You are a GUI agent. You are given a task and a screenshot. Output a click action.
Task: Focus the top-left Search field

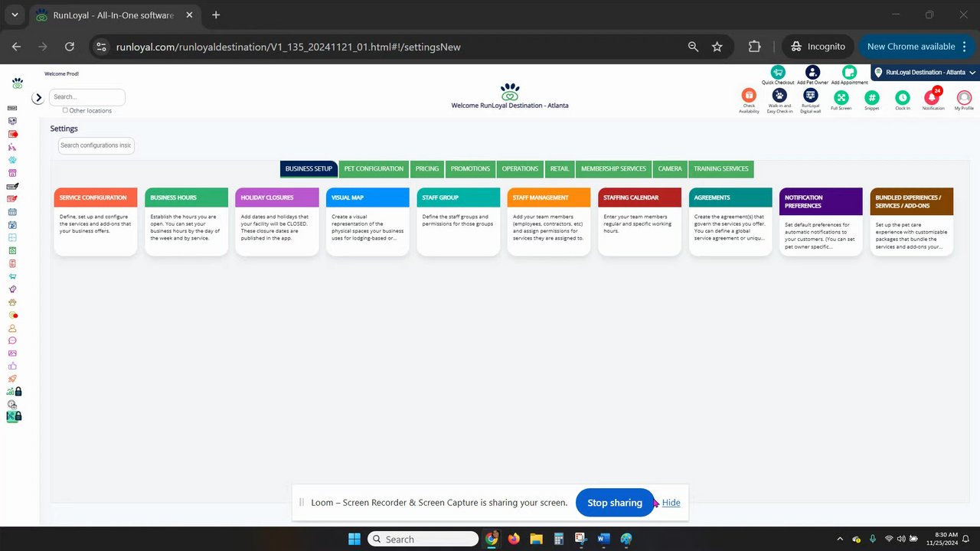coord(87,97)
